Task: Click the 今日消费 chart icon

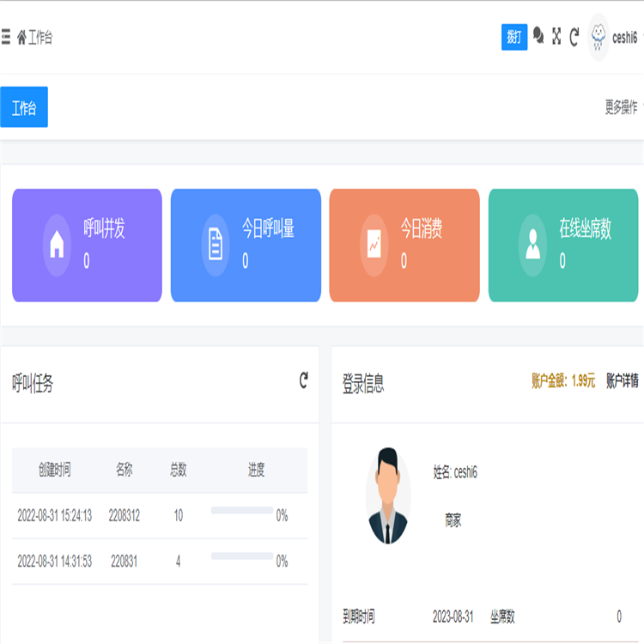Action: point(374,246)
